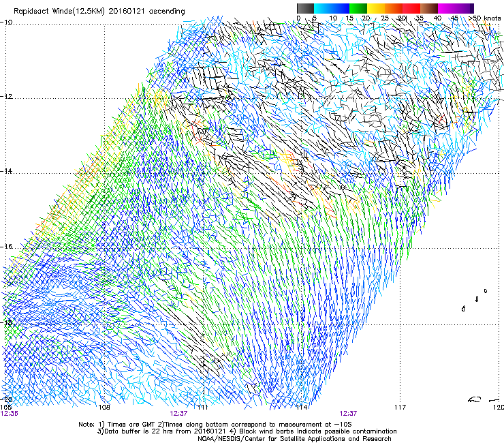
Task: Click the "-18" latitude axis label
Action: pyautogui.click(x=6, y=322)
